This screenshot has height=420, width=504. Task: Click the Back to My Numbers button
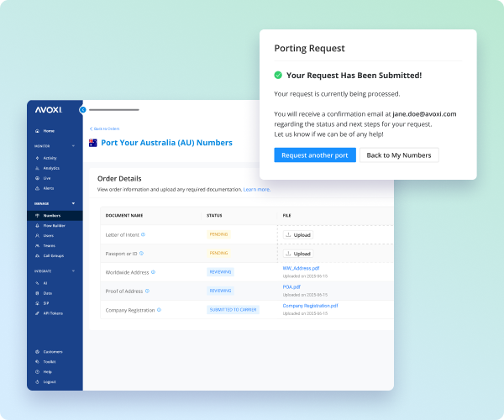pos(399,155)
